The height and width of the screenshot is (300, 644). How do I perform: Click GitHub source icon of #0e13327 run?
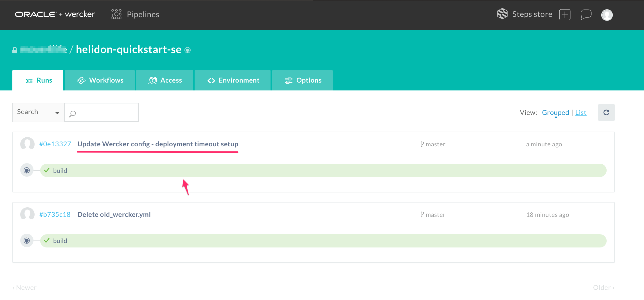tap(27, 171)
